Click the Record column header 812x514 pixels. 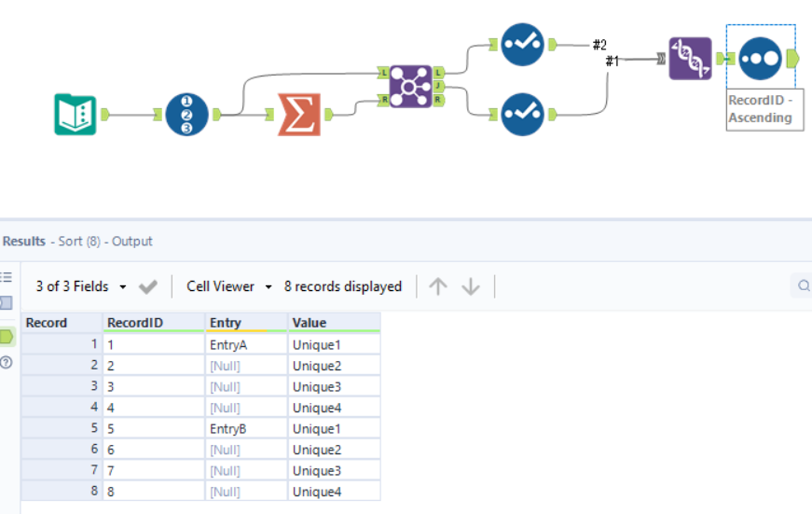pos(62,322)
